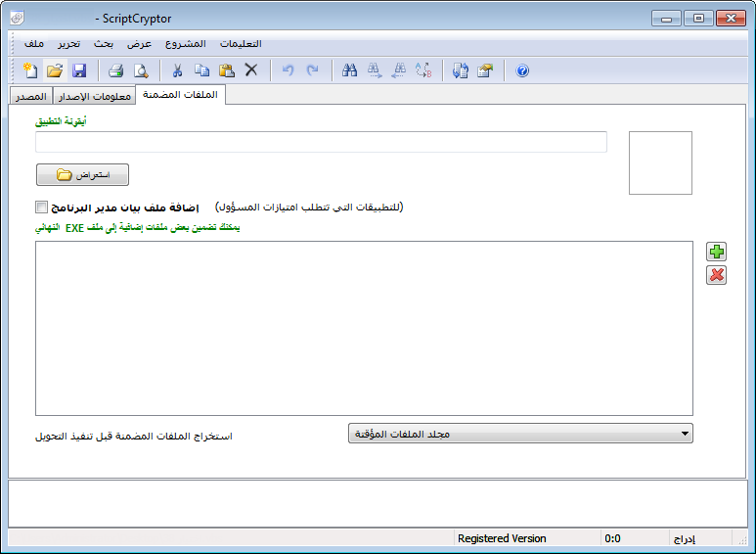The image size is (756, 554).
Task: Open the التعليمات menu
Action: pyautogui.click(x=241, y=44)
